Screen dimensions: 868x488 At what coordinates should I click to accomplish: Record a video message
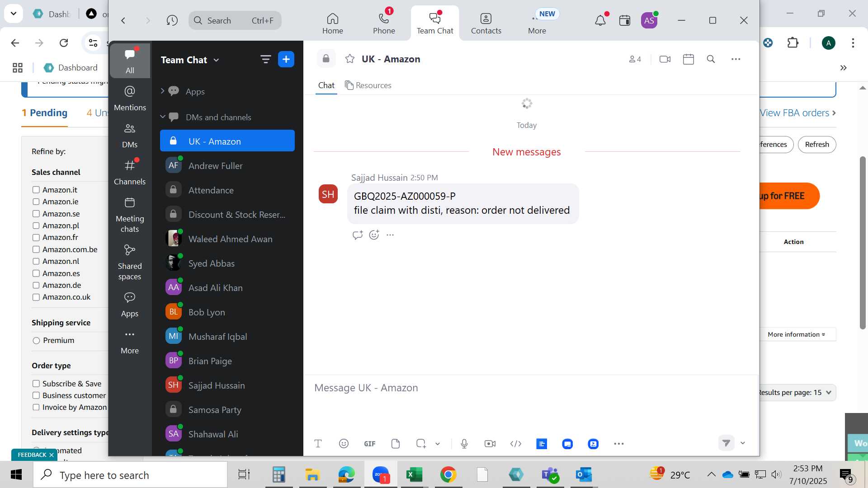pos(490,444)
